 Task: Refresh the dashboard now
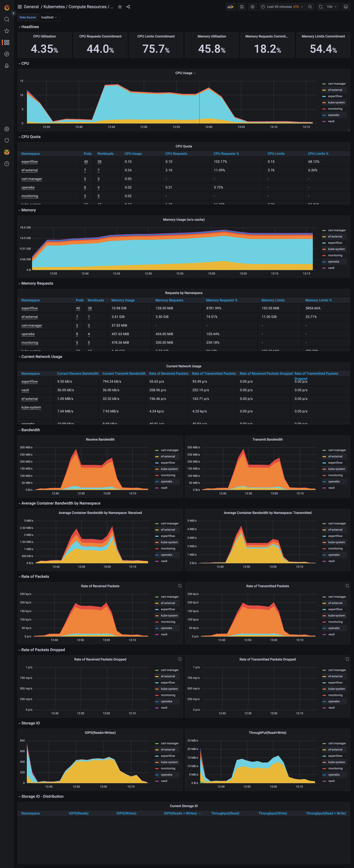pos(320,7)
